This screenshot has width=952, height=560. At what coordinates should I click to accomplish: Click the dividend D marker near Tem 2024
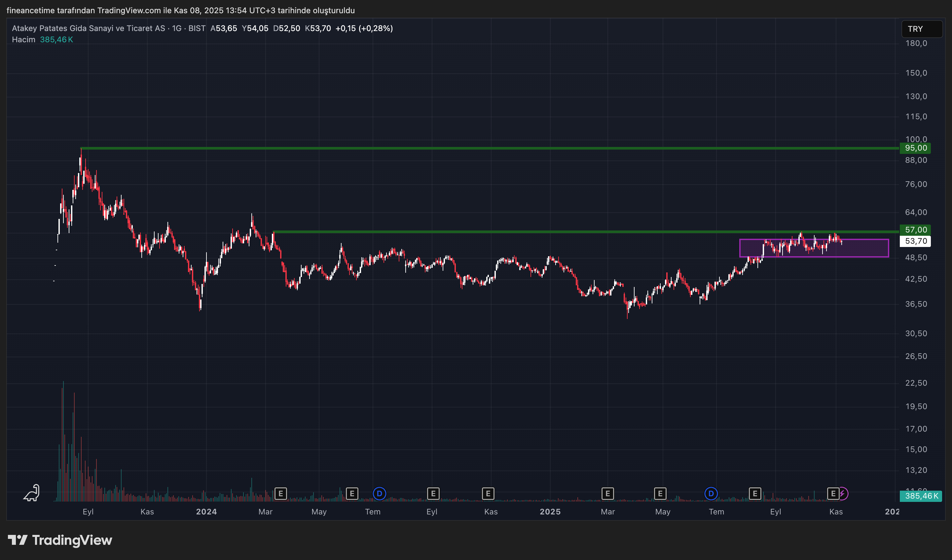tap(379, 494)
